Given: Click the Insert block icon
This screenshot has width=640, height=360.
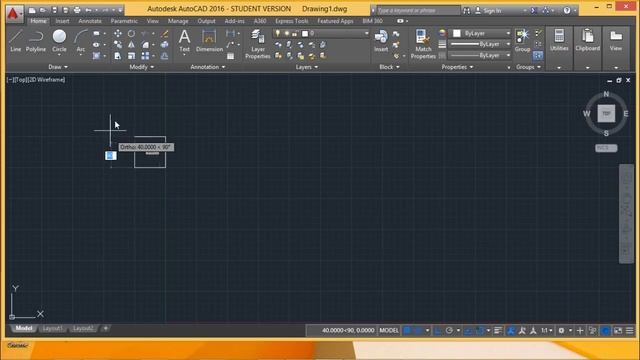Looking at the screenshot, I should 381,40.
